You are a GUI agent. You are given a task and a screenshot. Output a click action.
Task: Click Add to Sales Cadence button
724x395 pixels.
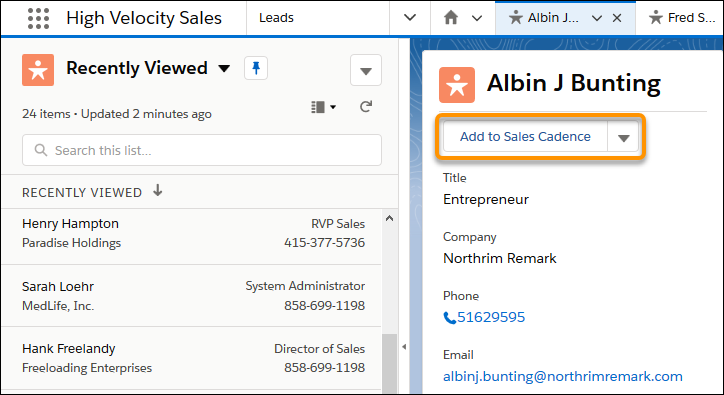[x=525, y=137]
